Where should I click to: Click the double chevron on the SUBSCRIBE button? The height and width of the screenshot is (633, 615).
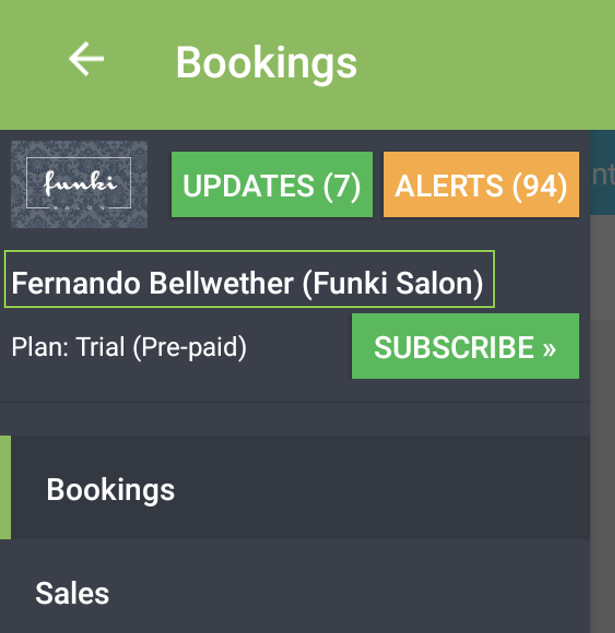[549, 348]
